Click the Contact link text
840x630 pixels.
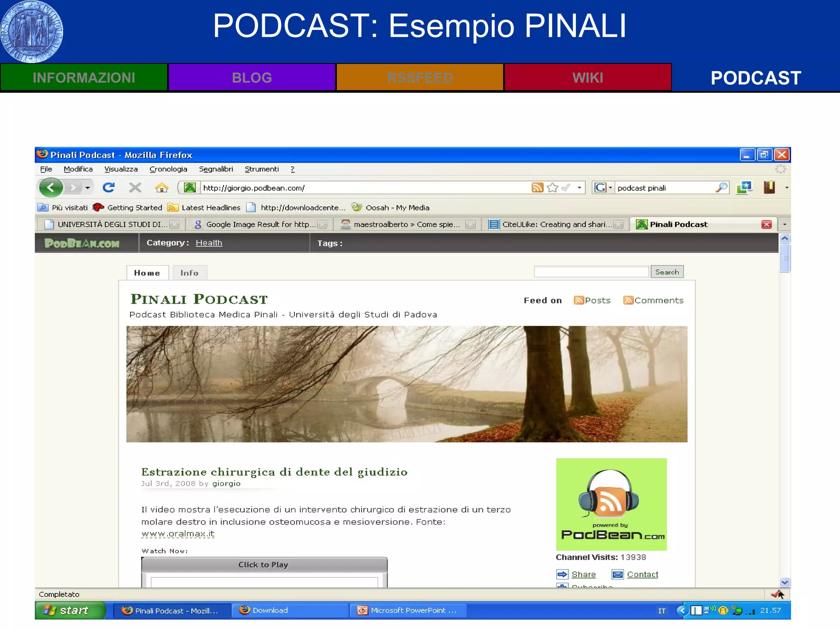pos(643,574)
